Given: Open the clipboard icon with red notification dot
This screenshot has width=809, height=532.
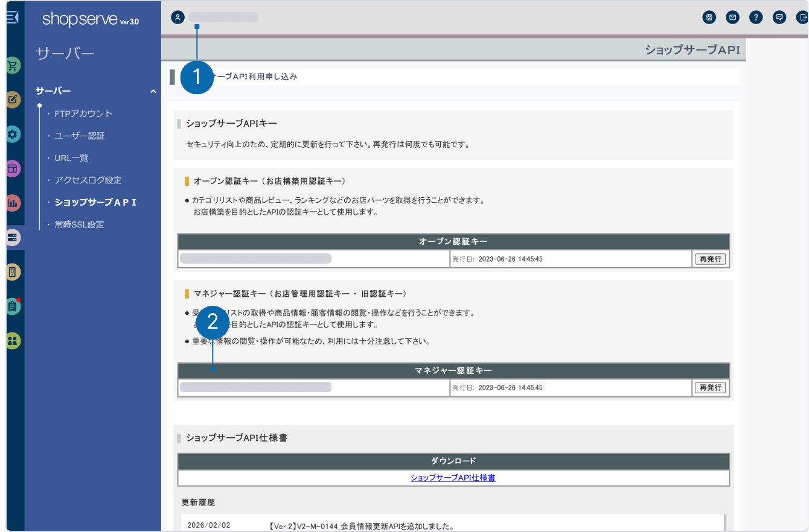Looking at the screenshot, I should [x=13, y=306].
